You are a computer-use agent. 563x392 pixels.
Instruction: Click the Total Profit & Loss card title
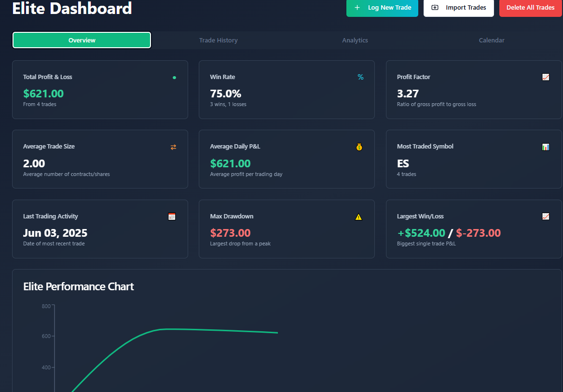click(47, 77)
